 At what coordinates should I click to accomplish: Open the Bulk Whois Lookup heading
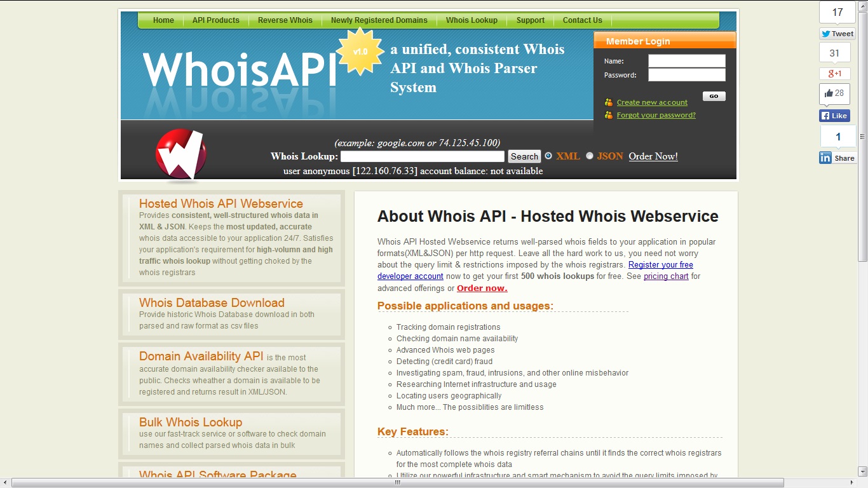point(191,422)
